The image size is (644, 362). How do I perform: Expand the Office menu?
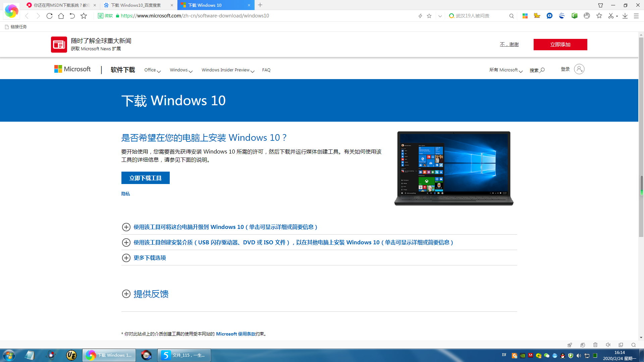pos(153,70)
